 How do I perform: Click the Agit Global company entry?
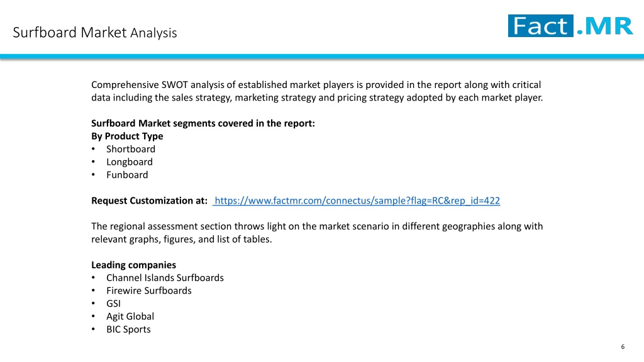[x=130, y=317]
